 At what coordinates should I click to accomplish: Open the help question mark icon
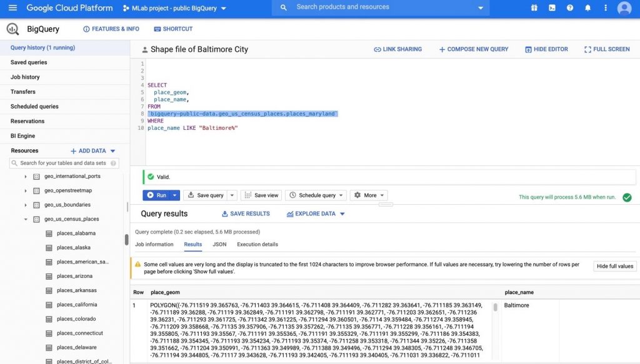tap(570, 7)
